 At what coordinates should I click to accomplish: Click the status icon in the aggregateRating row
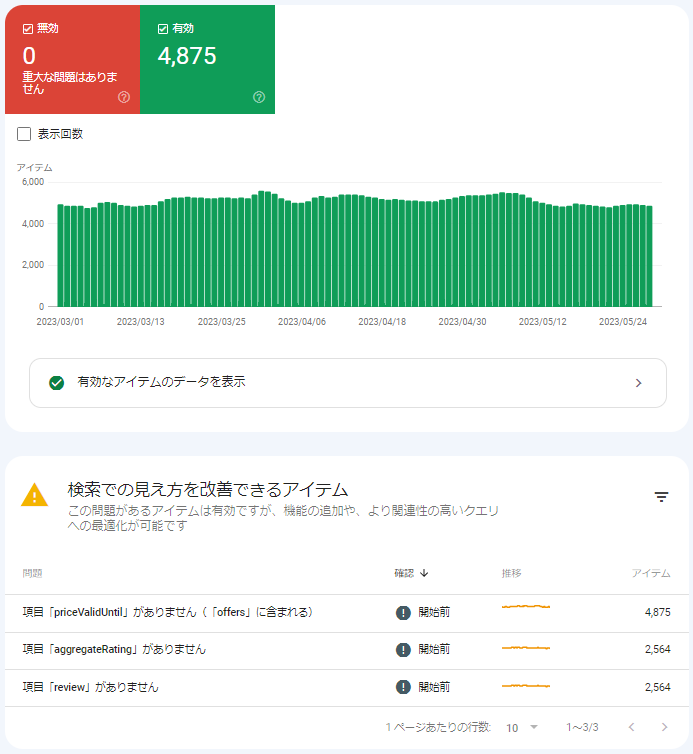pos(404,650)
